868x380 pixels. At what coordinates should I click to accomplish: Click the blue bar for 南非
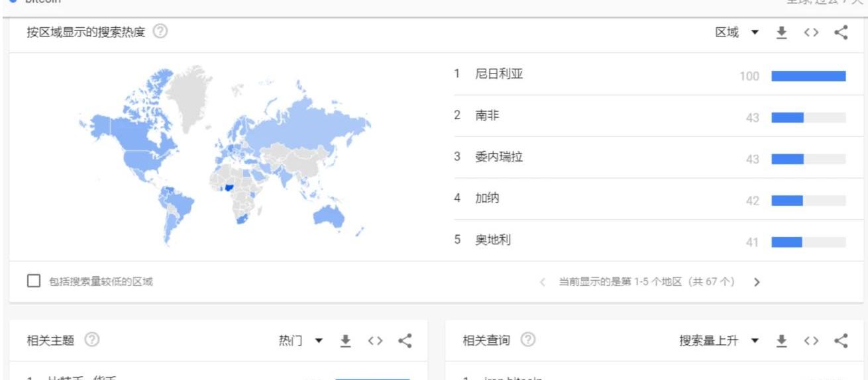[787, 117]
